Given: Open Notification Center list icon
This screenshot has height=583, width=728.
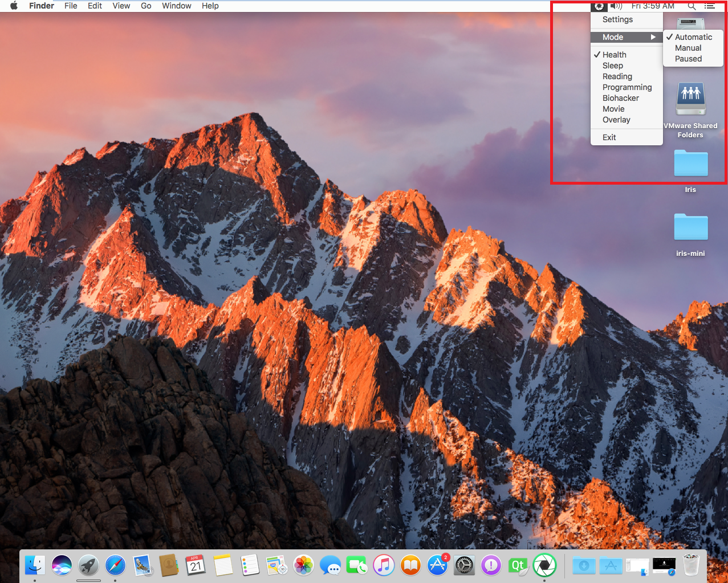Looking at the screenshot, I should pos(709,6).
